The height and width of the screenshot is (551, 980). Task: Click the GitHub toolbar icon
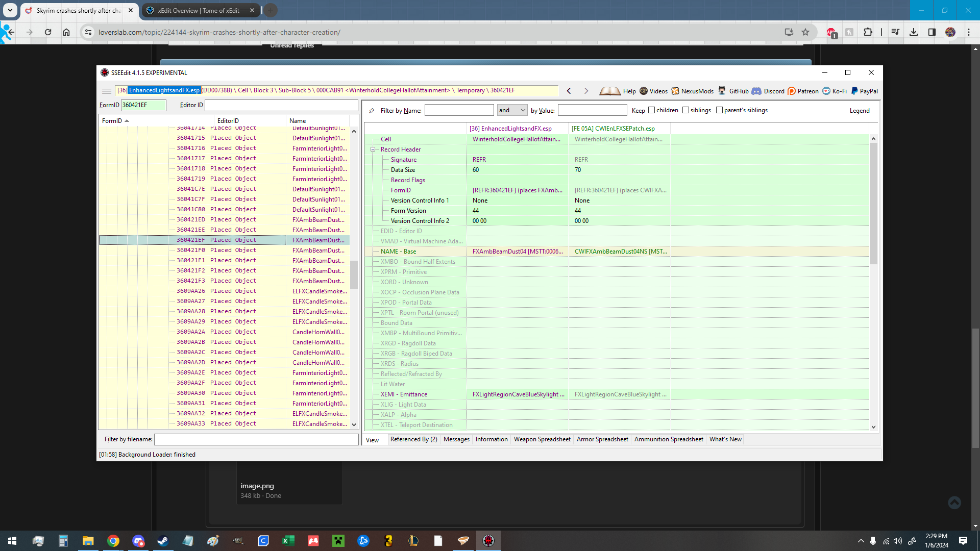pyautogui.click(x=722, y=91)
